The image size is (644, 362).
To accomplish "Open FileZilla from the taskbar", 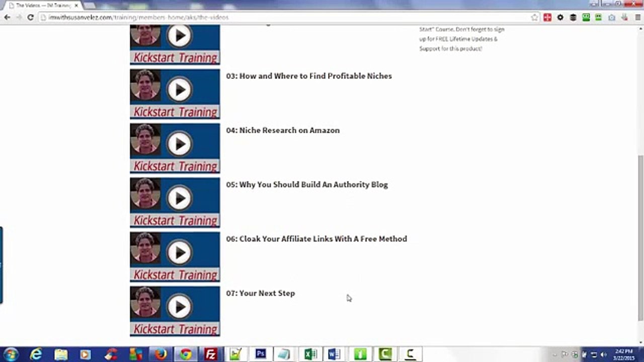I will (x=211, y=354).
